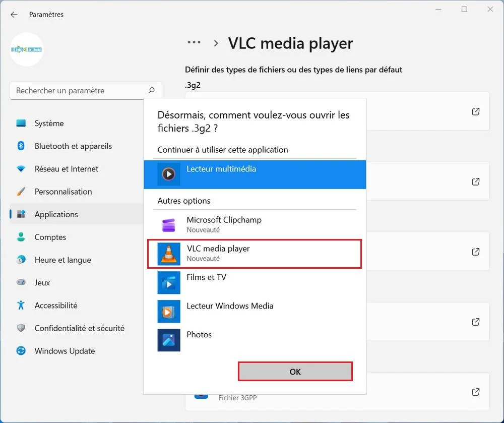Choose Microsoft Clipchamp from Autres options

255,225
